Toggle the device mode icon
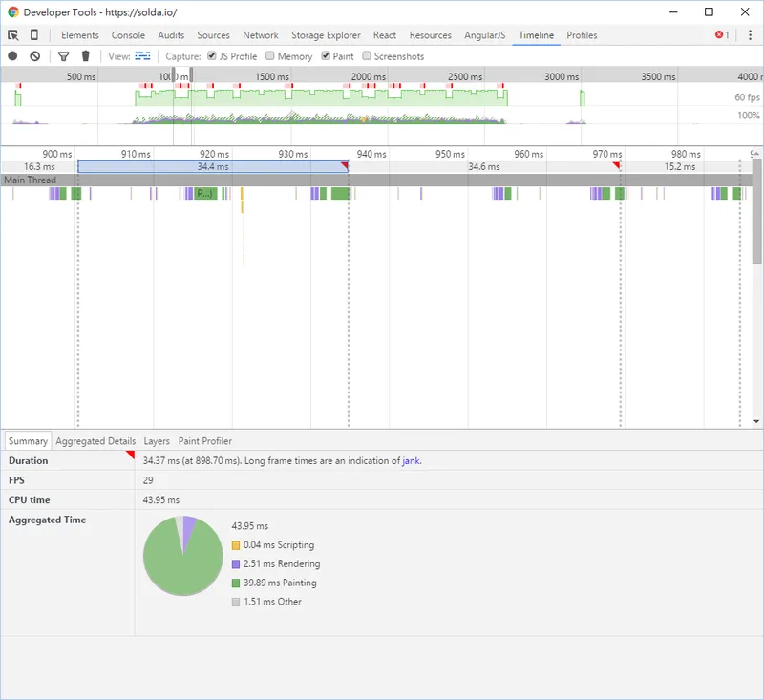The height and width of the screenshot is (700, 764). point(34,35)
